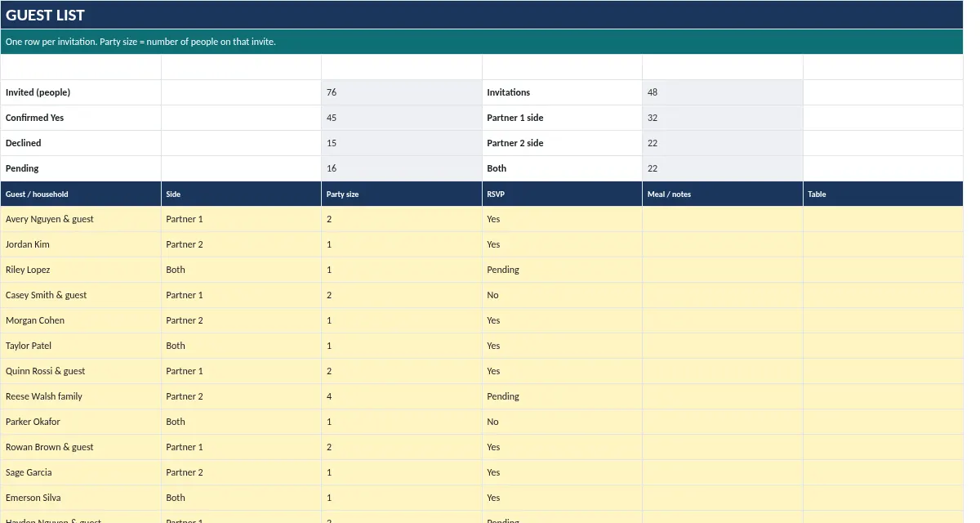Select the 'Morgan Cohen' guest cell
980x523 pixels.
pos(81,320)
